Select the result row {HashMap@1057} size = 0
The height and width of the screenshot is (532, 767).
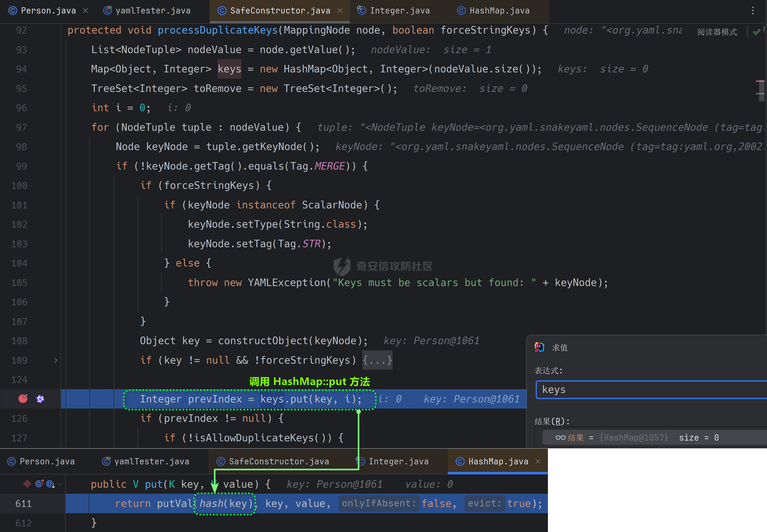(x=654, y=438)
